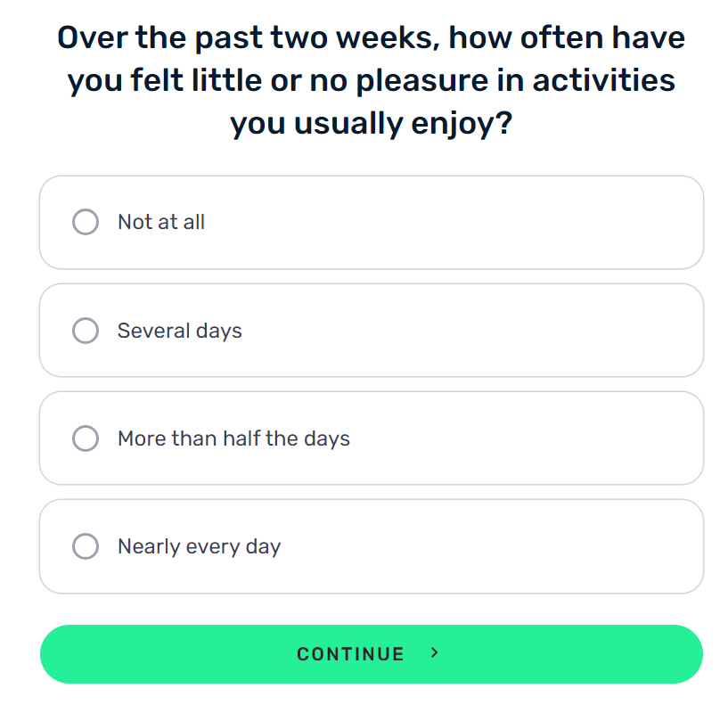Click the heading line "you usually enjoy?"
Viewport: 728px width, 721px height.
click(x=372, y=124)
